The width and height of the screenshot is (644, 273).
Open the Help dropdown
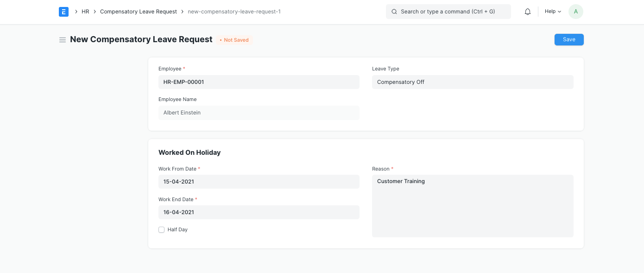coord(552,11)
